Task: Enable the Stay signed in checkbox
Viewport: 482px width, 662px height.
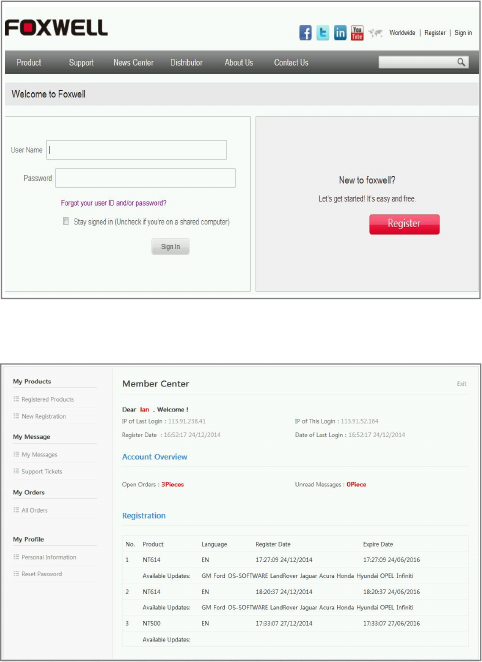Action: pyautogui.click(x=66, y=221)
